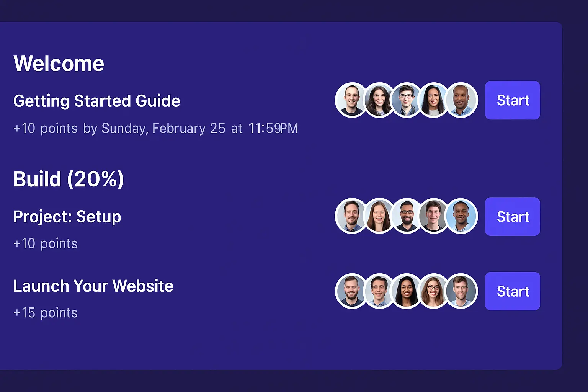Select bearded glasses avatar in Project: Setup row
The image size is (588, 392).
point(407,216)
